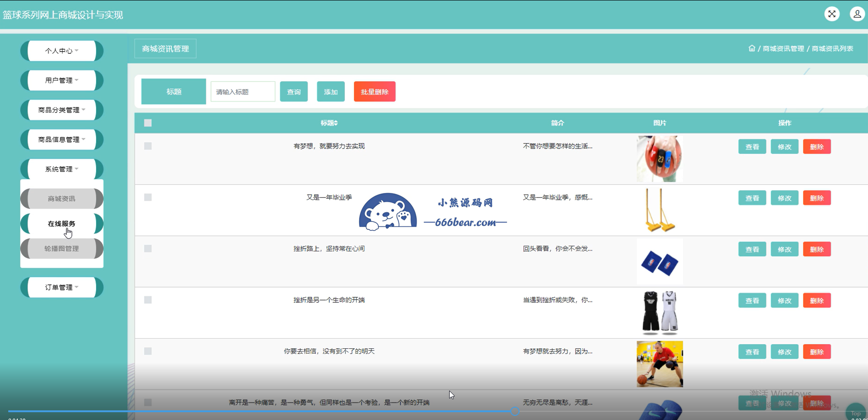The width and height of the screenshot is (868, 420).
Task: Sort the table by 标题 column
Action: pyautogui.click(x=329, y=123)
